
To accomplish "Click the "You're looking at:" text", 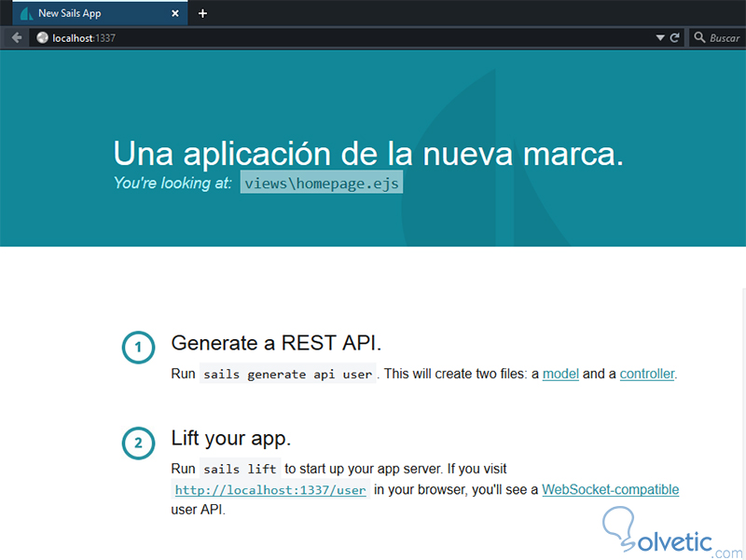I will point(173,183).
